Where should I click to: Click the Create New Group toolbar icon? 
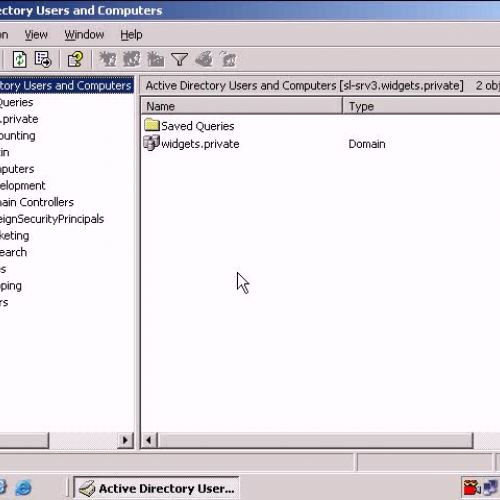(132, 60)
